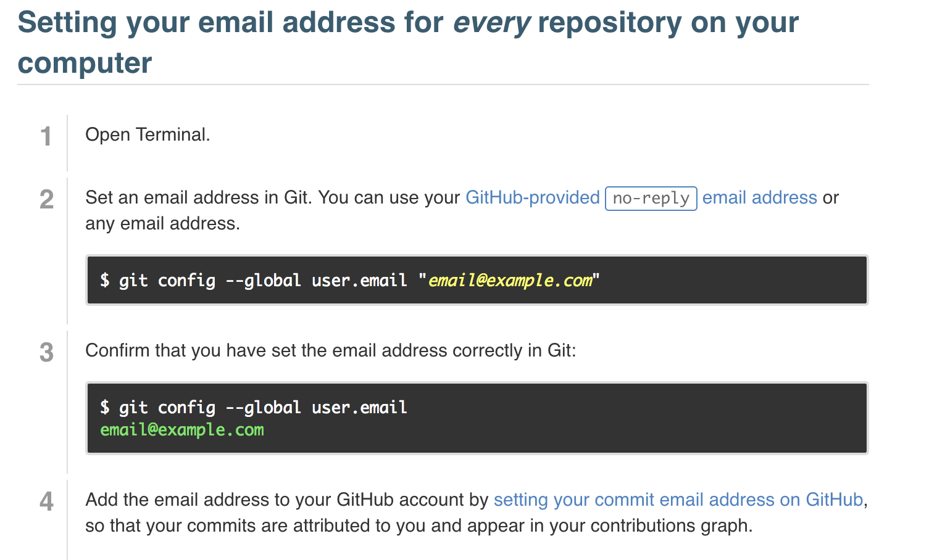The width and height of the screenshot is (937, 560).
Task: Open the GitHub-provided link
Action: click(x=532, y=197)
